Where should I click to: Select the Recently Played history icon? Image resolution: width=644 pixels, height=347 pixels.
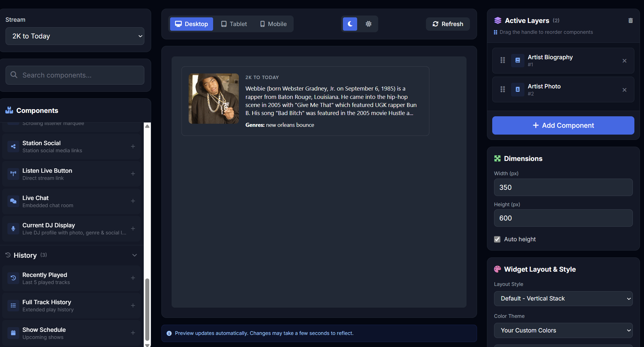[x=13, y=278]
